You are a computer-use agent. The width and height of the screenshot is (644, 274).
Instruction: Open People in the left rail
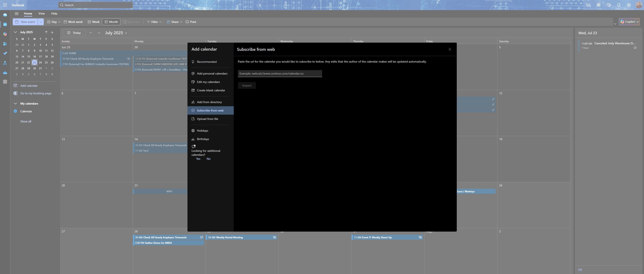(5, 44)
